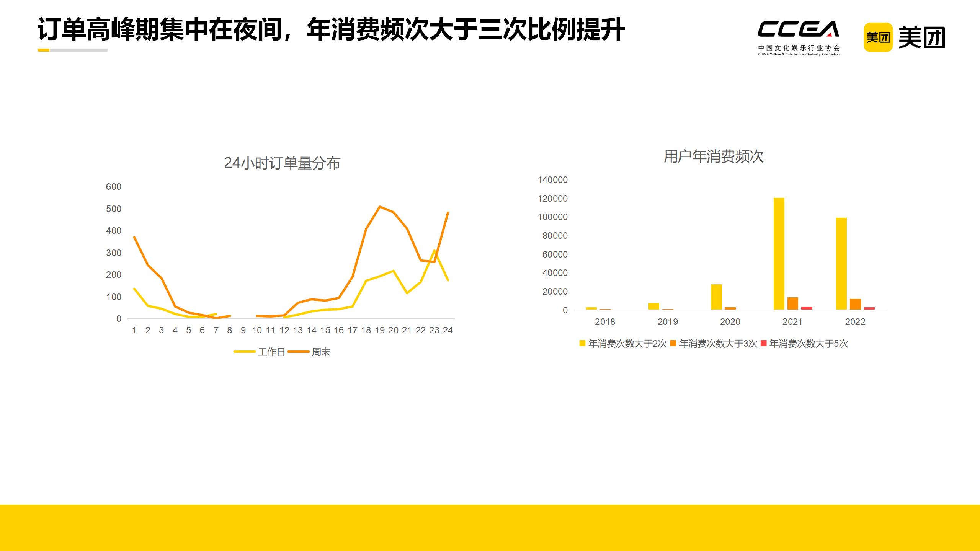This screenshot has height=551, width=980.
Task: Click the 140000 y-axis label
Action: point(552,180)
